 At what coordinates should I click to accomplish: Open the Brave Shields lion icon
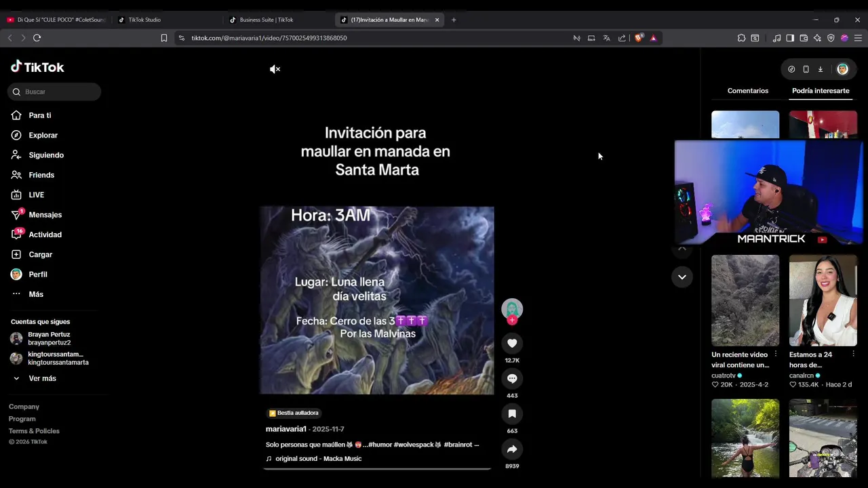pyautogui.click(x=638, y=38)
